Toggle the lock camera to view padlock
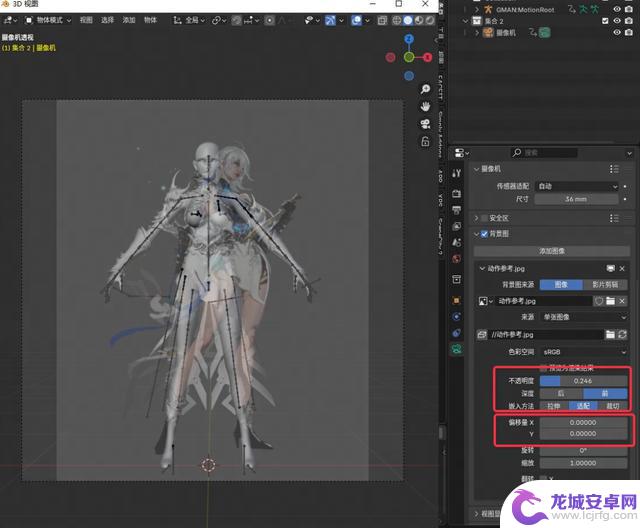Image resolution: width=640 pixels, height=528 pixels. pyautogui.click(x=425, y=142)
